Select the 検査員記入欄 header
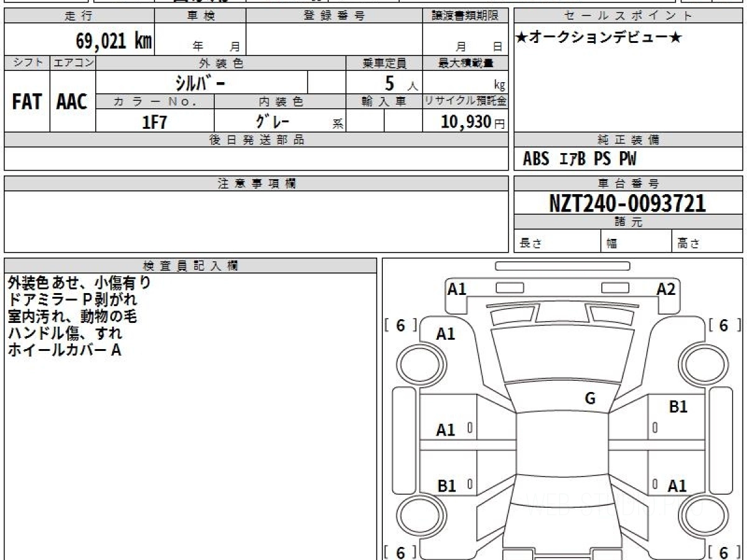 190,266
